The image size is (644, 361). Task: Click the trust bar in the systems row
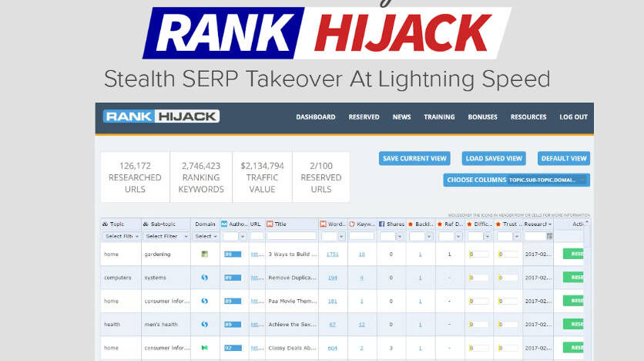tap(508, 278)
